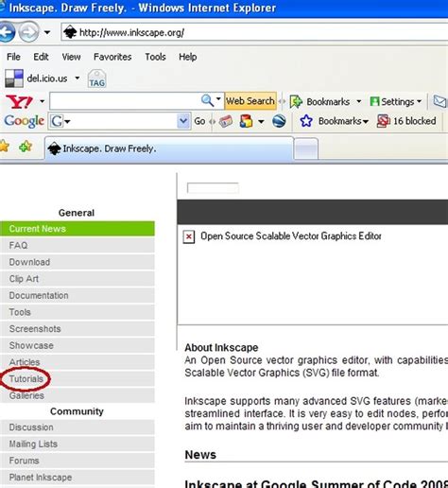
Task: Open the recent pages dropdown beside Forward
Action: (x=47, y=32)
